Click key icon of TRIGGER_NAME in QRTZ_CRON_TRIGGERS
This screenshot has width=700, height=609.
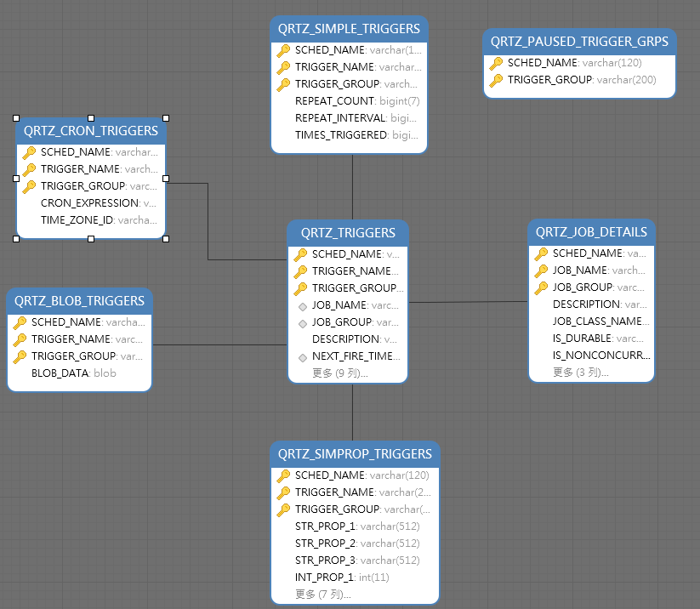coord(29,169)
